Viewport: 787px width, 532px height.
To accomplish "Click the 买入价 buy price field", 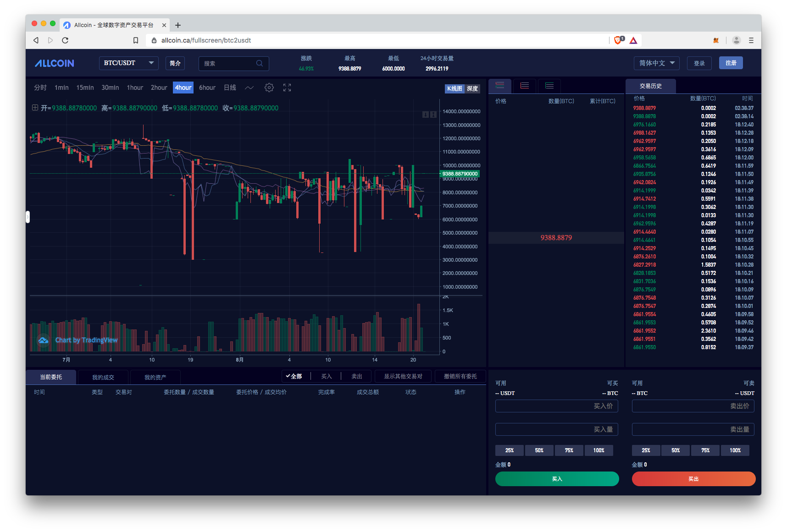I will 557,406.
